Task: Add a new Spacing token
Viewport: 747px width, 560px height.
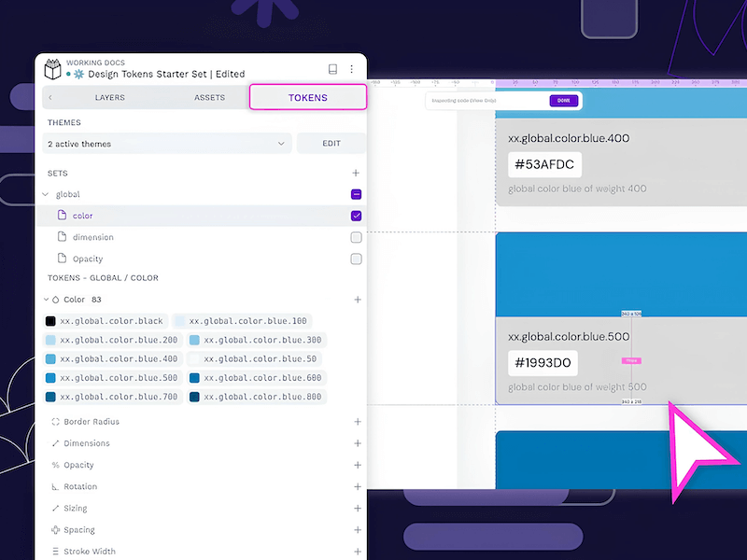Action: tap(357, 530)
